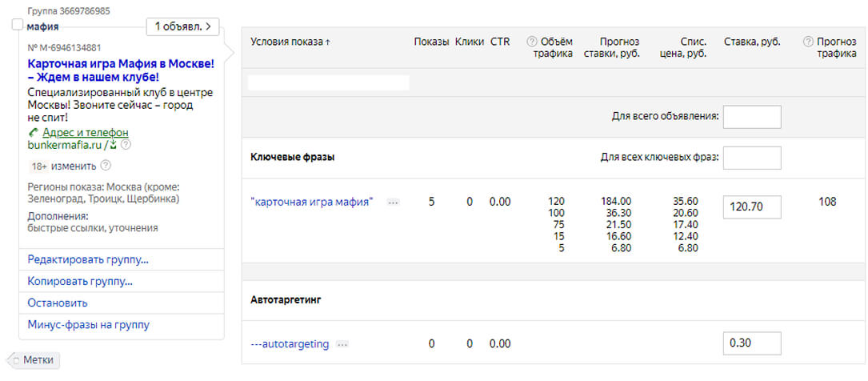The height and width of the screenshot is (381, 868).
Task: Choose Редактировать группу menu item
Action: pyautogui.click(x=88, y=260)
